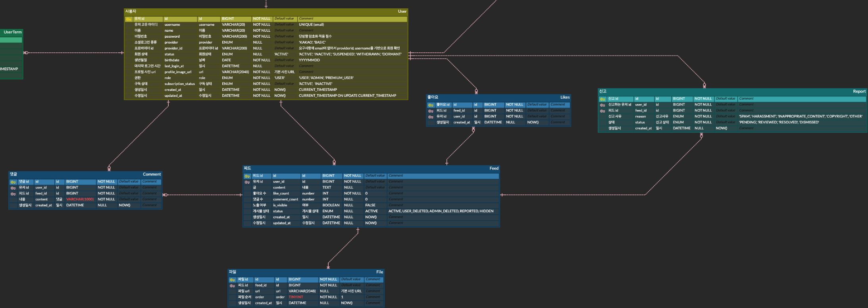Click the foreign key icon for 유저 id in Likes table

tap(431, 117)
